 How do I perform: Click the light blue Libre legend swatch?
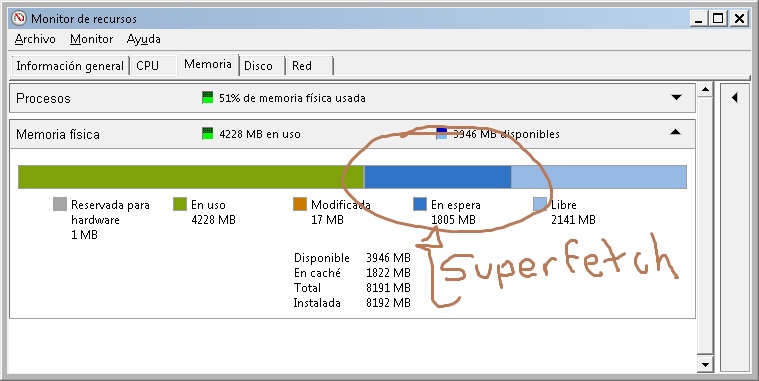540,204
